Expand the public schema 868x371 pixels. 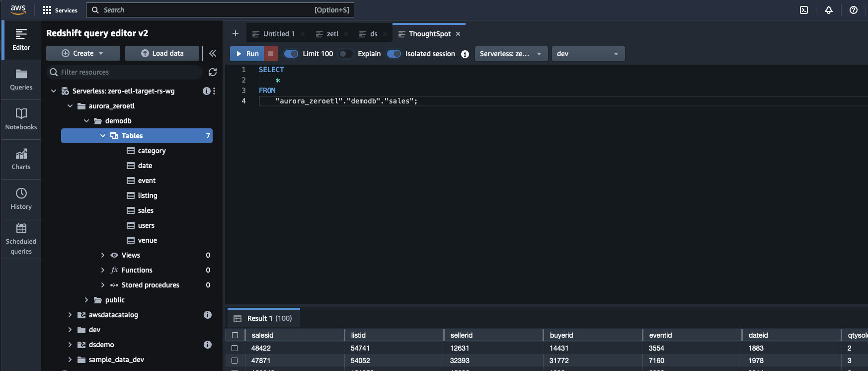pos(86,300)
